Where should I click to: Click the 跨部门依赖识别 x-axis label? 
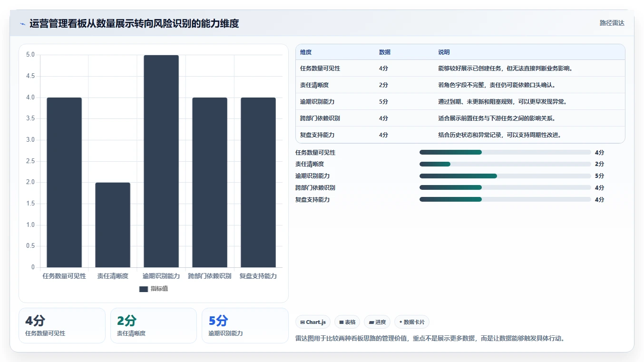[210, 276]
